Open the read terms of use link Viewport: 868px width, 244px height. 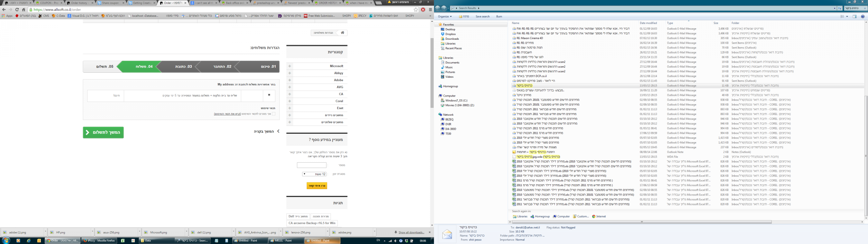coord(227,114)
